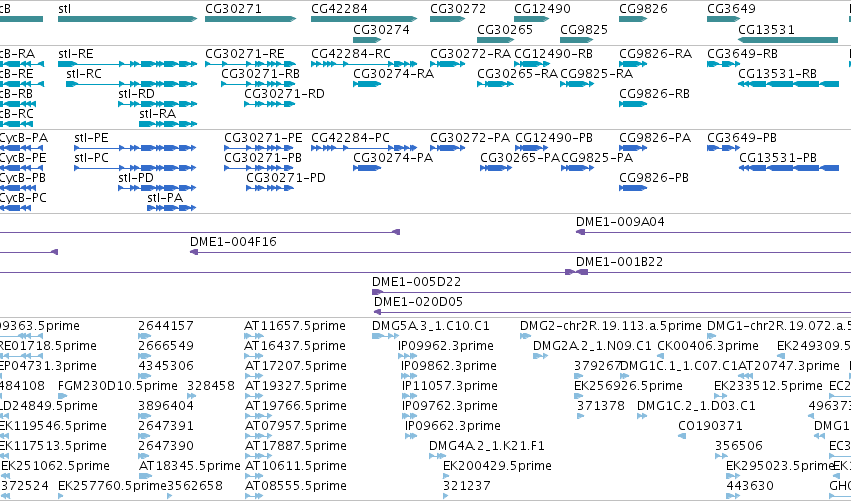Click EST label DMG2A.2_1.N09.C1
The width and height of the screenshot is (851, 501).
pyautogui.click(x=592, y=346)
